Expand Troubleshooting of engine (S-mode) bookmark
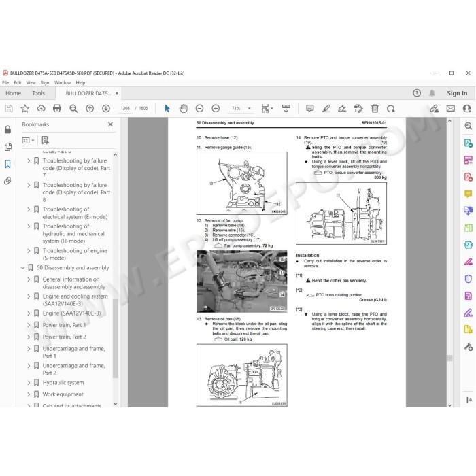 pyautogui.click(x=29, y=251)
